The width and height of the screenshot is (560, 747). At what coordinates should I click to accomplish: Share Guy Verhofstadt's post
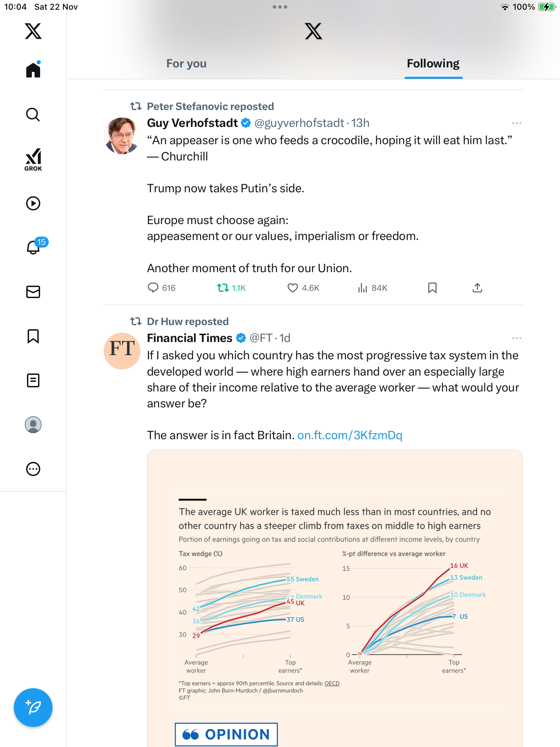pos(477,288)
